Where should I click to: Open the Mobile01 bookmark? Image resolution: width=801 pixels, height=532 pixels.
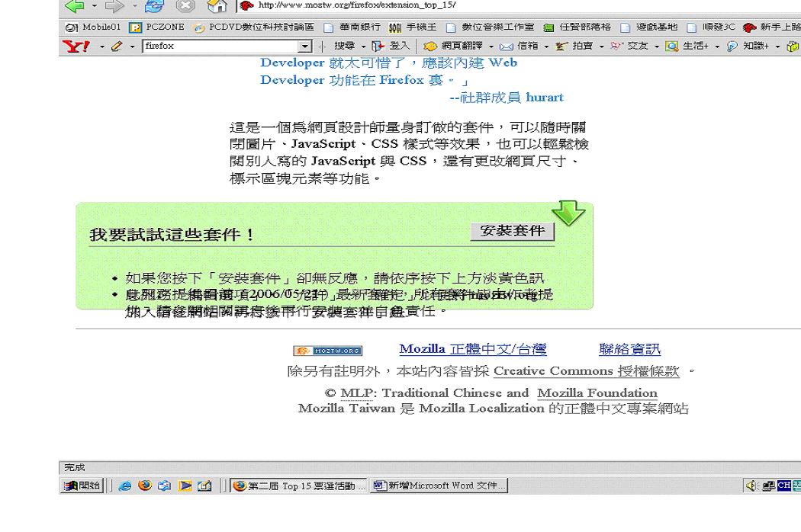[x=93, y=27]
